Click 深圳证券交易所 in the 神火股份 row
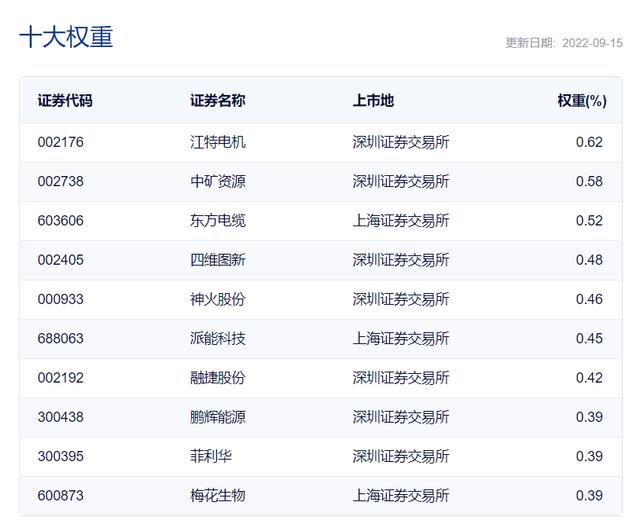The image size is (640, 524). coord(401,299)
